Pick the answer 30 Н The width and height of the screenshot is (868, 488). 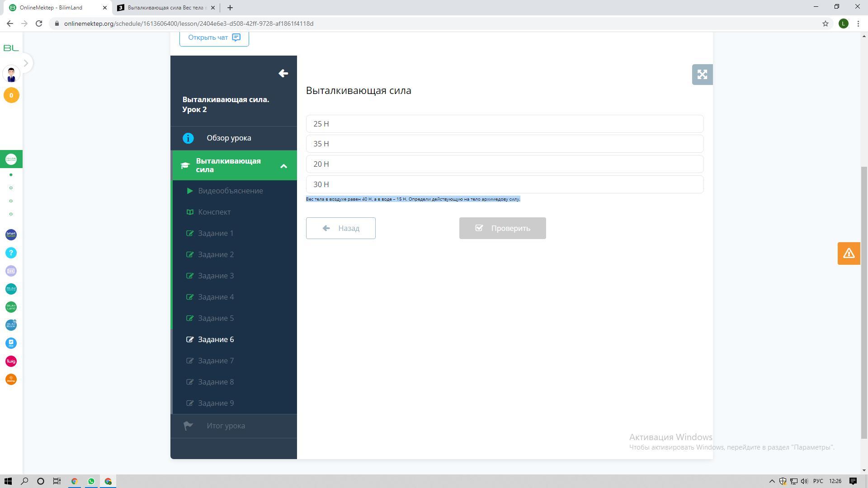click(x=505, y=184)
